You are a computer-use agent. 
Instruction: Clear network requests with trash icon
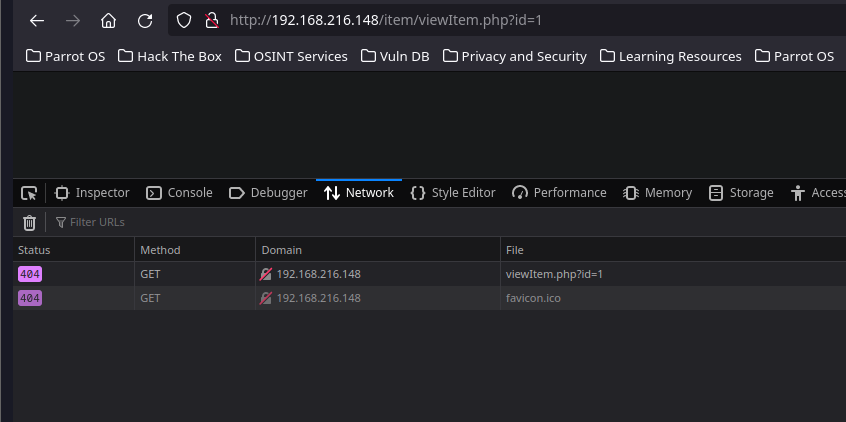29,222
